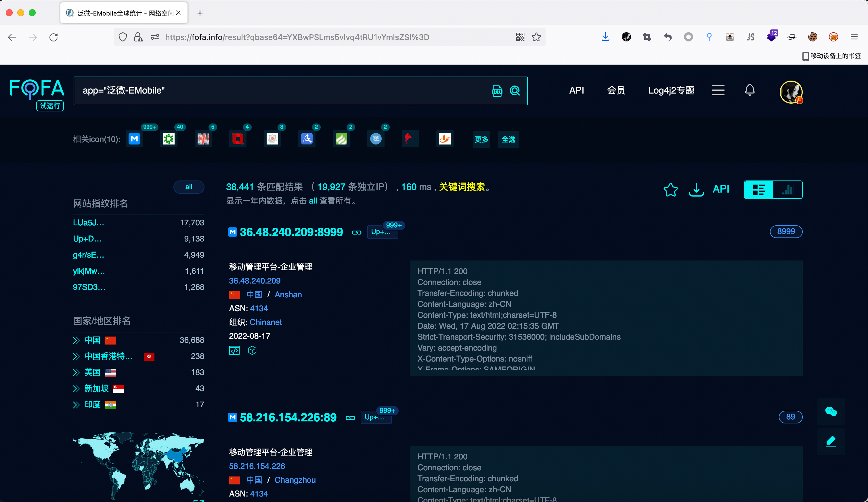This screenshot has height=502, width=868.
Task: Click fingerprint 97SD3... in ranking
Action: tap(89, 287)
